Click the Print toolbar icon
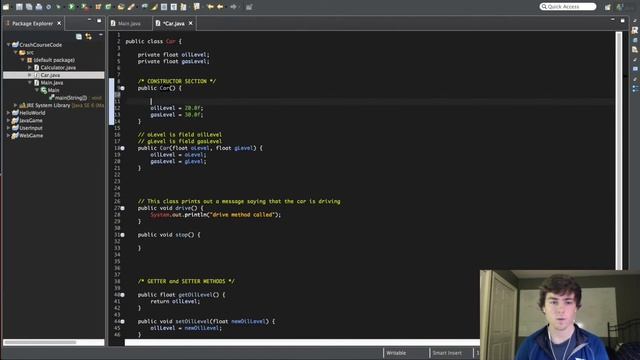This screenshot has height=360, width=640. click(39, 7)
